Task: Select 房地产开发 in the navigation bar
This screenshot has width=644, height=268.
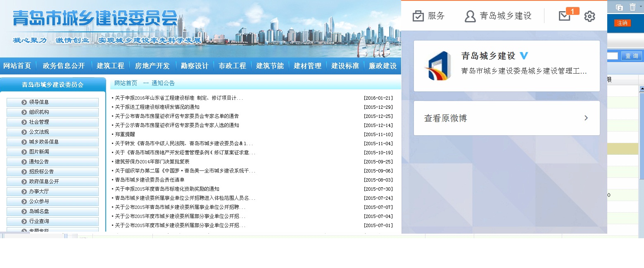Action: tap(152, 66)
